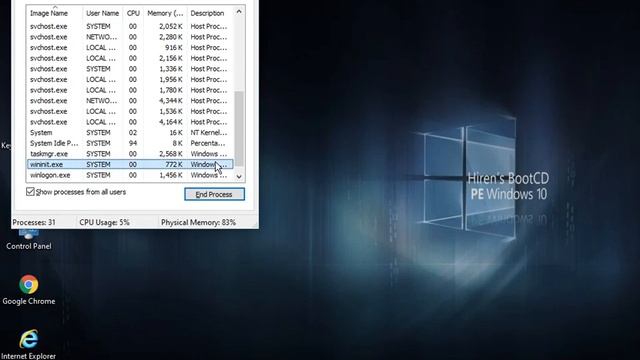640x360 pixels.
Task: Click the CPU Usage: 5% status entry
Action: pyautogui.click(x=104, y=222)
